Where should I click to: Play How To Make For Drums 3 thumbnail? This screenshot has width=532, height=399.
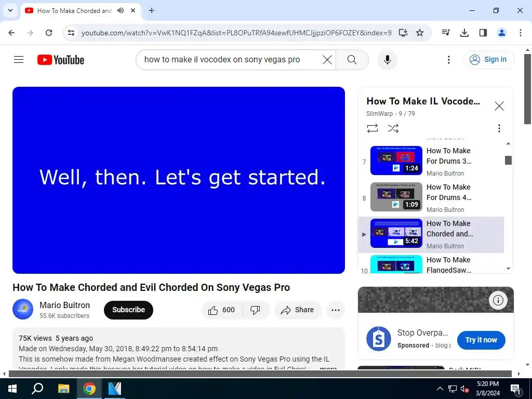tap(396, 161)
